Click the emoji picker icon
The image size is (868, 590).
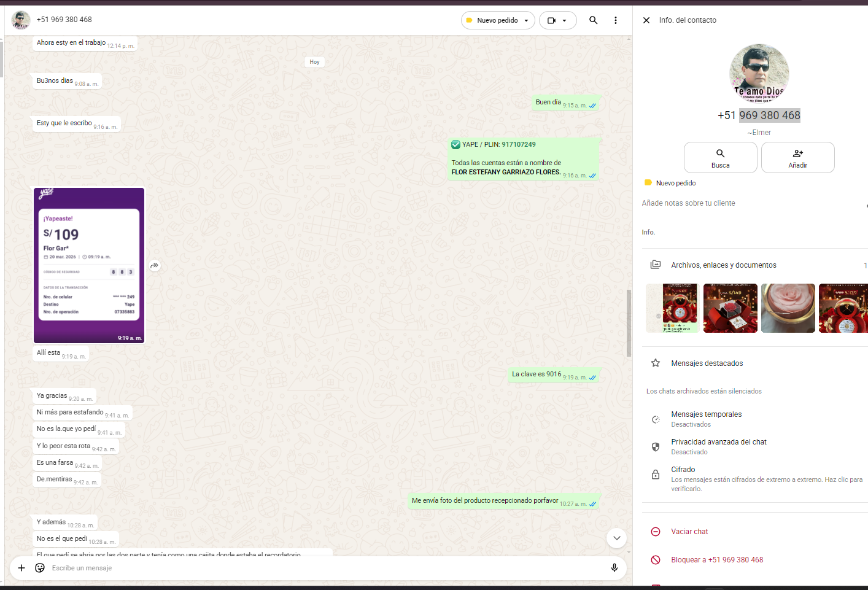pos(40,568)
